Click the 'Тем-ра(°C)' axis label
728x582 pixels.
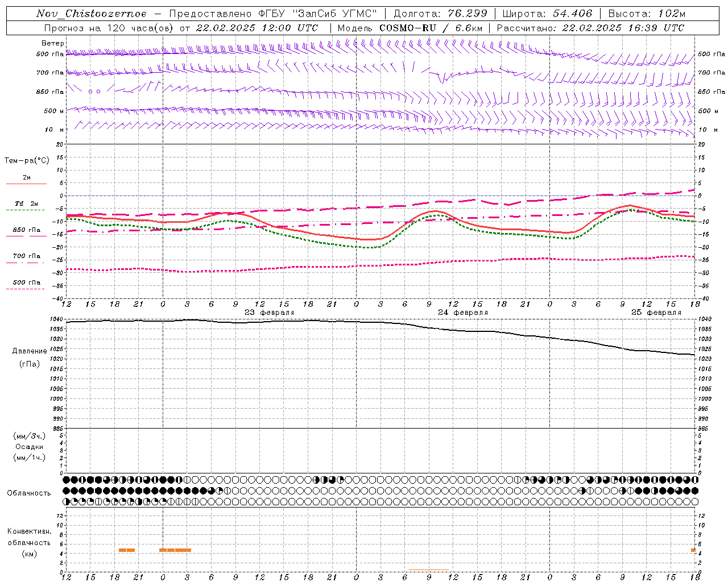pyautogui.click(x=27, y=161)
